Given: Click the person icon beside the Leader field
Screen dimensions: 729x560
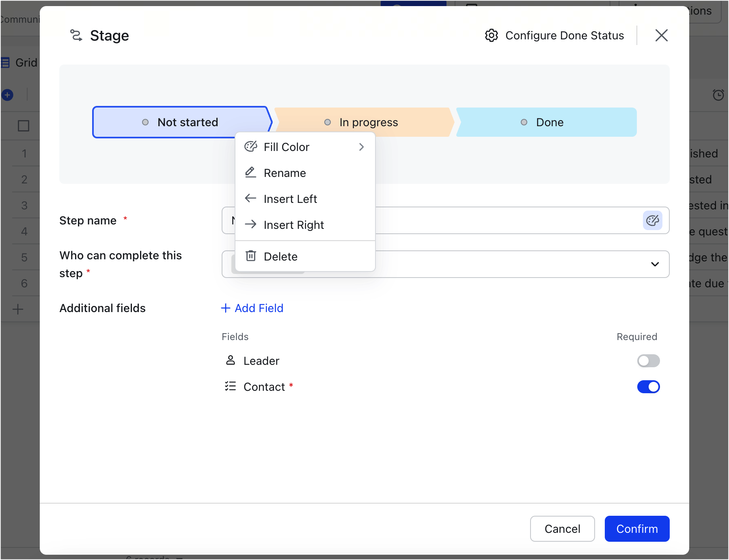Looking at the screenshot, I should point(231,360).
